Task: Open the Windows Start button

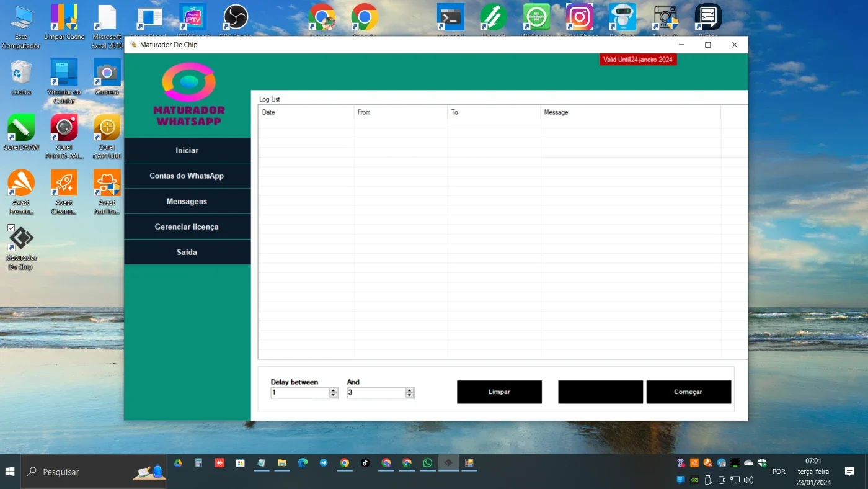Action: pos(11,472)
